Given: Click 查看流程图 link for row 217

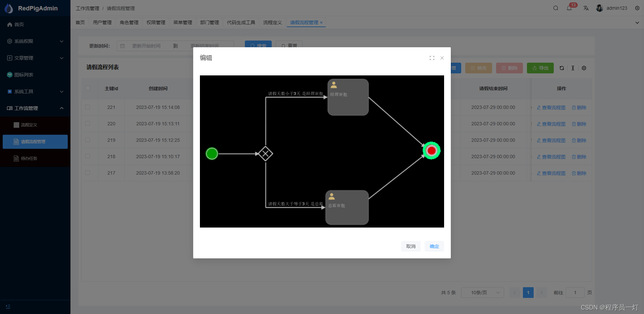Looking at the screenshot, I should pos(551,173).
